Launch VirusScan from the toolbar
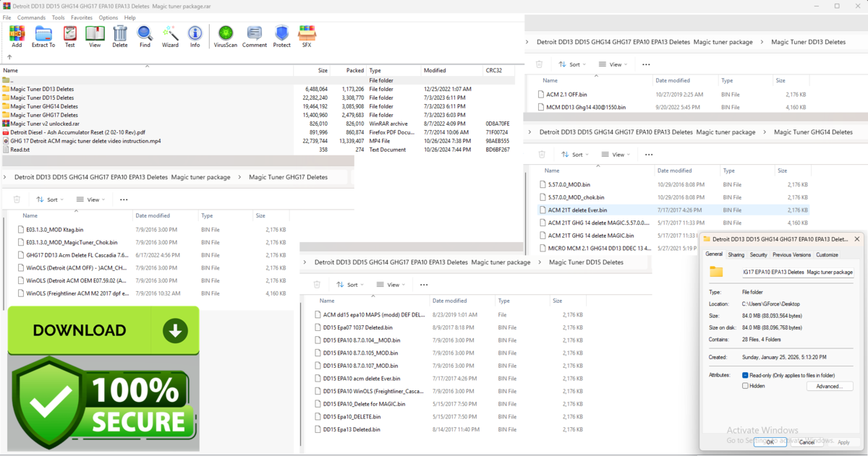Image resolution: width=868 pixels, height=456 pixels. 226,35
